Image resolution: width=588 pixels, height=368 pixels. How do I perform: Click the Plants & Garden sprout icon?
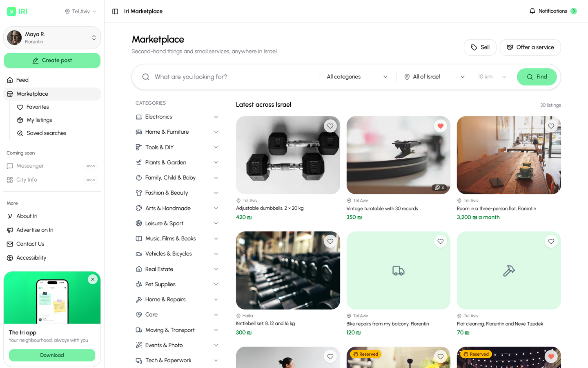click(139, 162)
